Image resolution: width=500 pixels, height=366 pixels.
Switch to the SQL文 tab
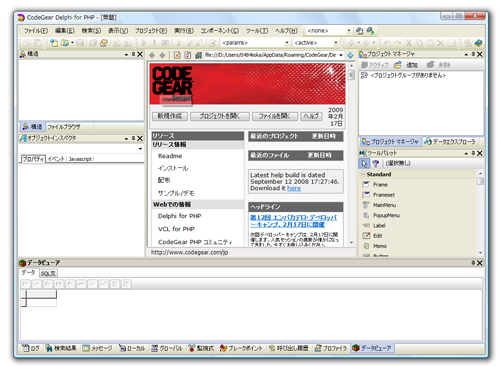[x=48, y=273]
